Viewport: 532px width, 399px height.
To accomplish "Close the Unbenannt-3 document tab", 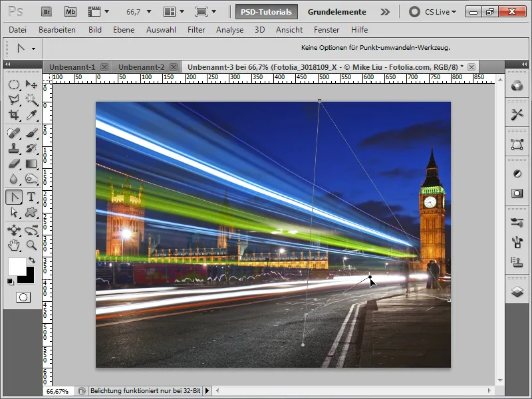I will point(471,67).
